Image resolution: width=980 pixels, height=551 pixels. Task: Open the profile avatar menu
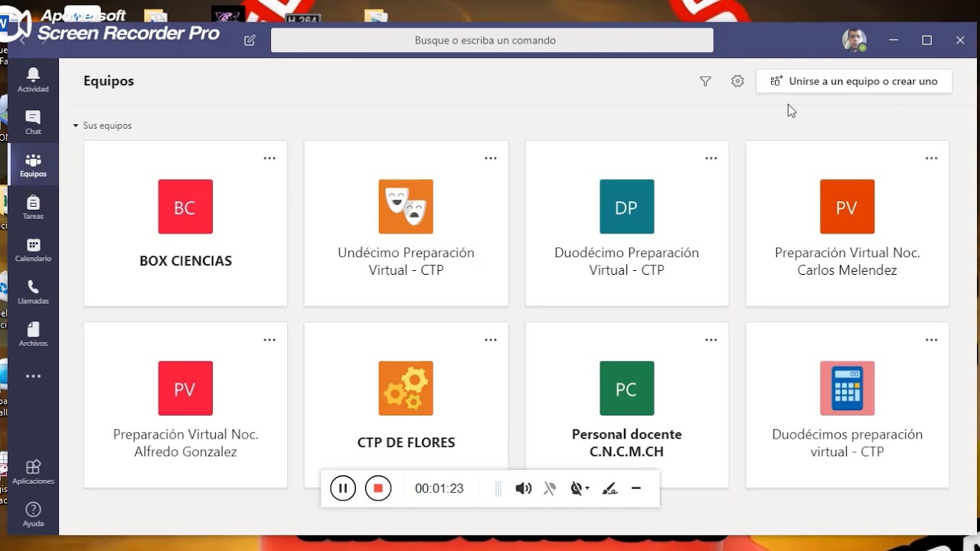click(854, 41)
